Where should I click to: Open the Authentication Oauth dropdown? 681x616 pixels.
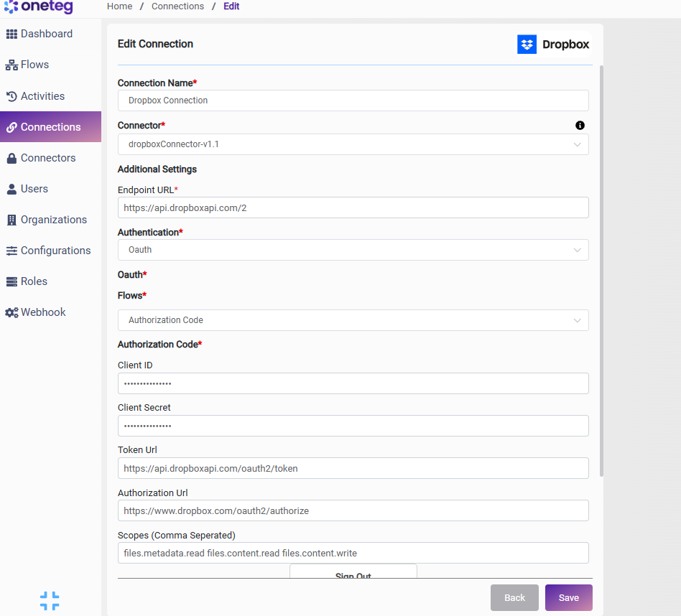[353, 250]
